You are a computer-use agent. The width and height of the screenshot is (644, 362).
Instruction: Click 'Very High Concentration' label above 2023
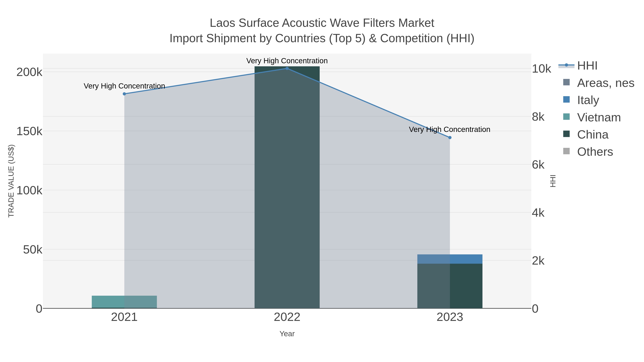coord(450,129)
